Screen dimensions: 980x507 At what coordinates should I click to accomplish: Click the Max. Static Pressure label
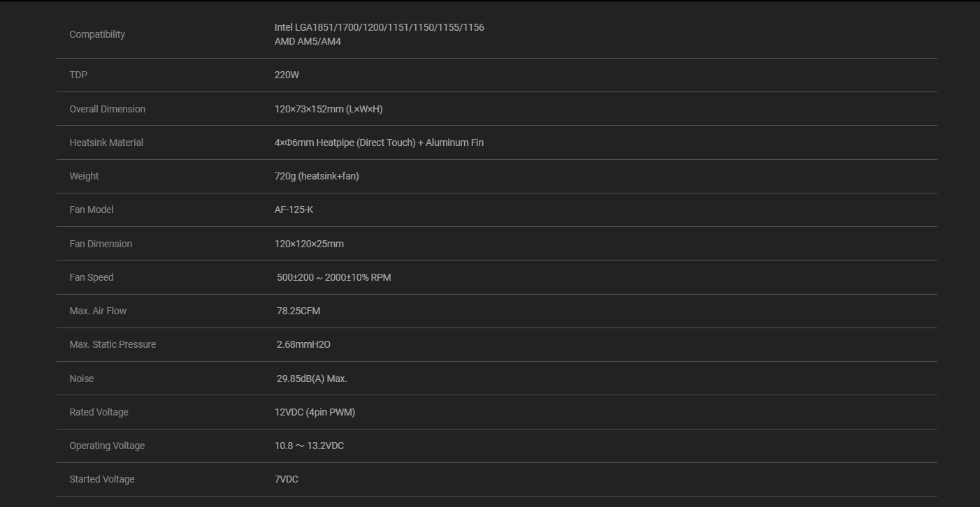point(113,344)
